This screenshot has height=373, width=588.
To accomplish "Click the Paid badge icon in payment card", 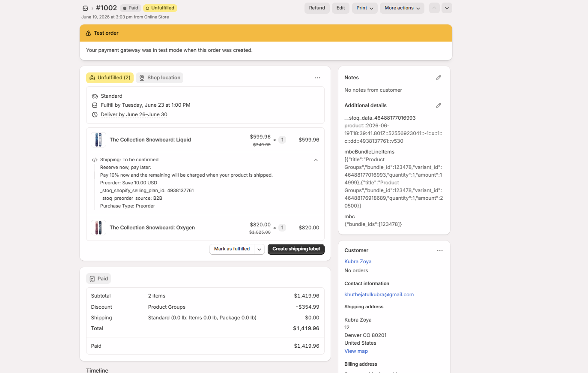I will (x=92, y=279).
